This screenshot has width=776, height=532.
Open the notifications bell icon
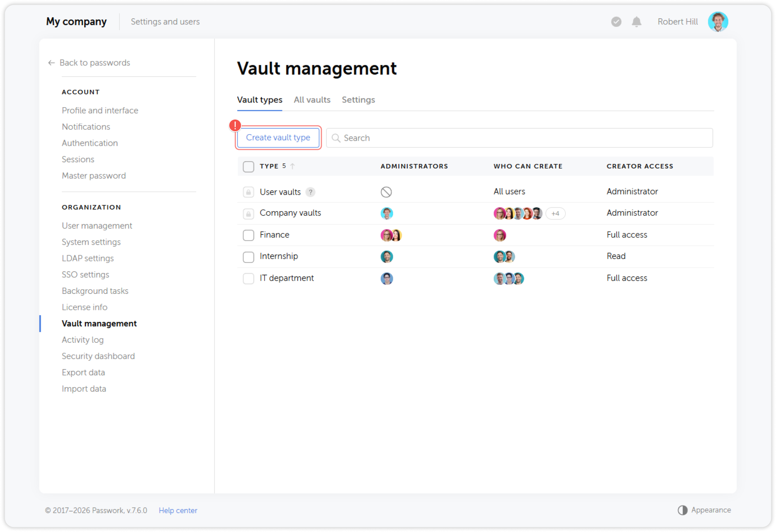point(636,22)
